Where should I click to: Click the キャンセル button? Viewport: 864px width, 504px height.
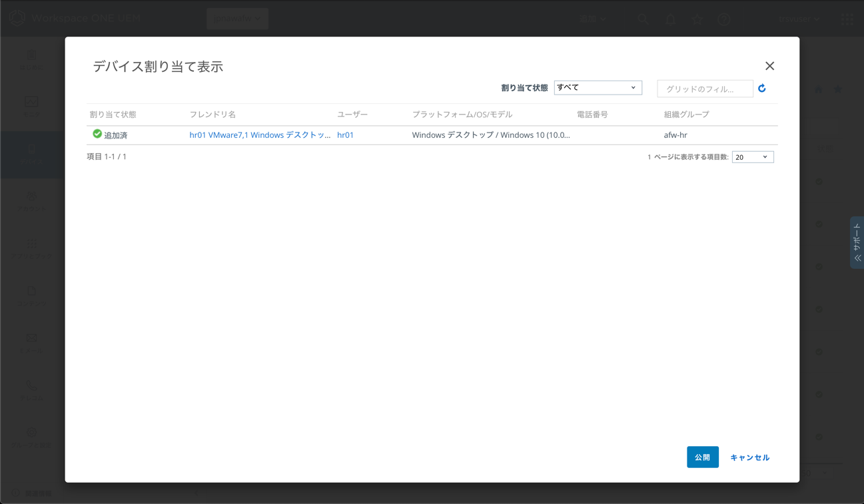(750, 457)
